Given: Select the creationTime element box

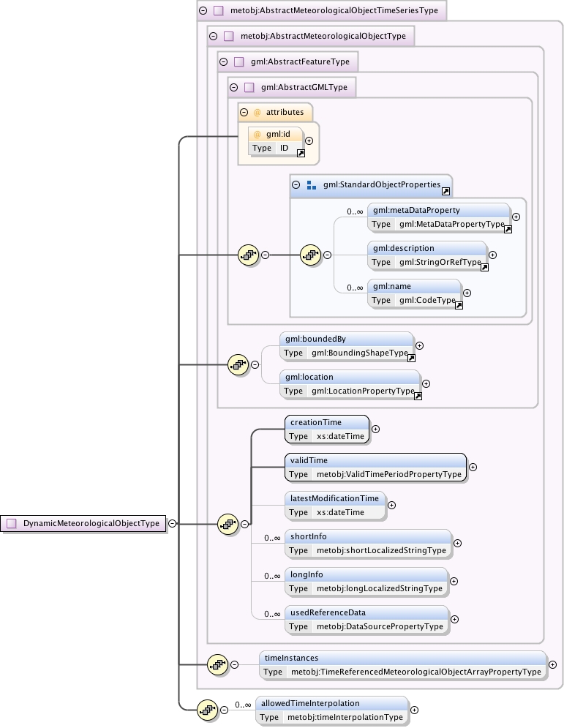Looking at the screenshot, I should coord(327,429).
